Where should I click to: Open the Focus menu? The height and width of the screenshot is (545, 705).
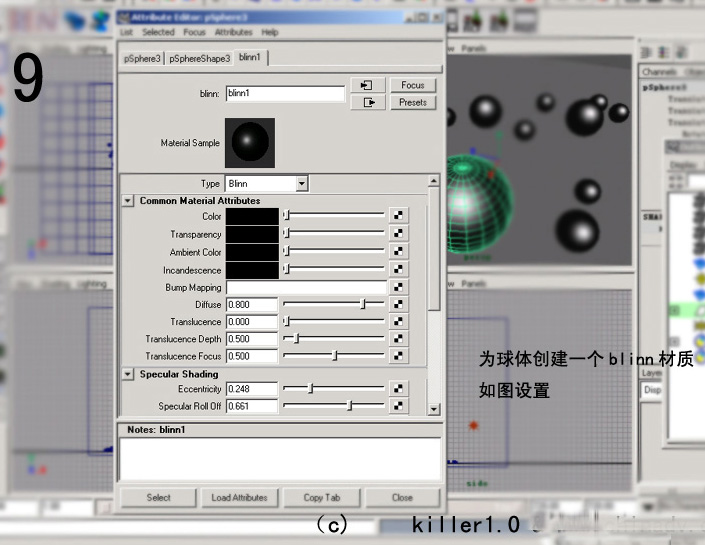(x=194, y=32)
